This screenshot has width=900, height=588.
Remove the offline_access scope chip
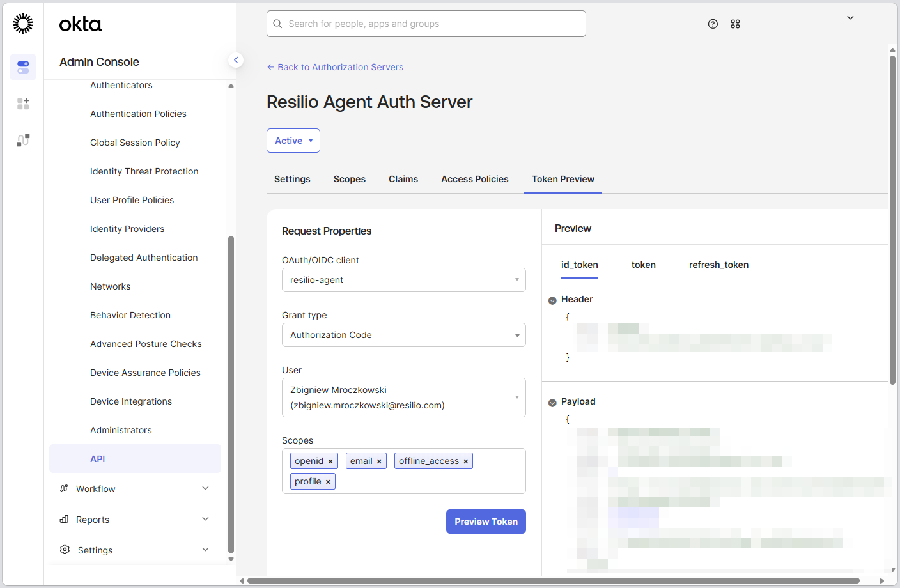coord(465,461)
